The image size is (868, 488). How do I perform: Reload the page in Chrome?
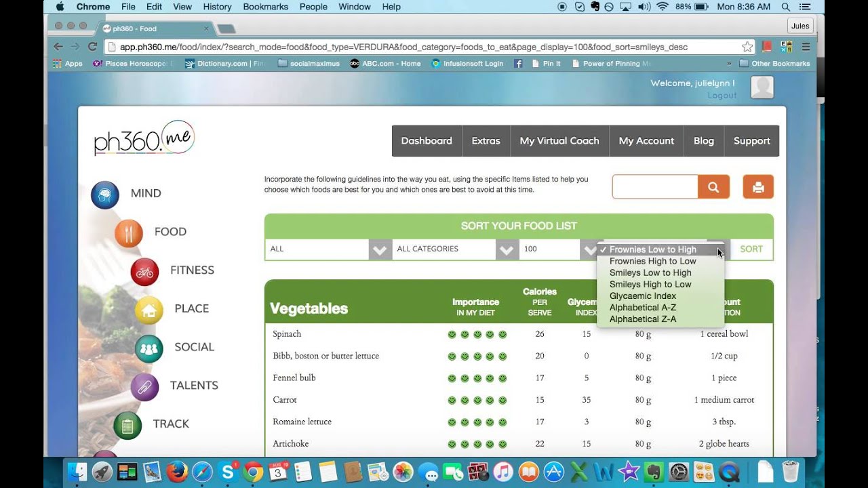92,47
